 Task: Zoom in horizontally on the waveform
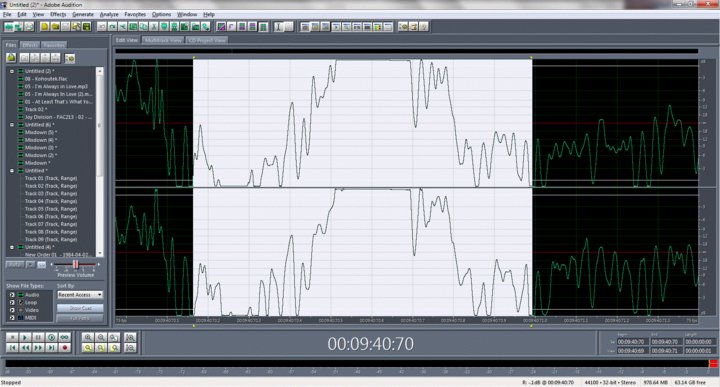pos(88,337)
